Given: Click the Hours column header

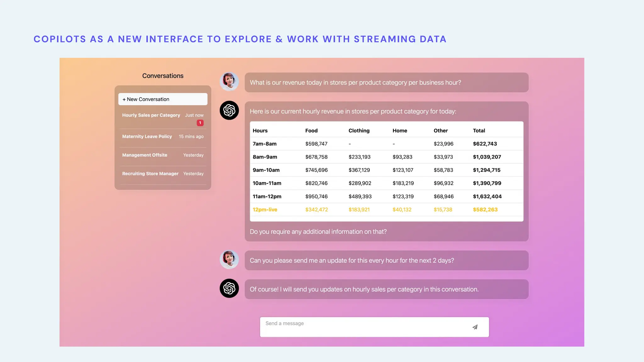Looking at the screenshot, I should point(260,131).
